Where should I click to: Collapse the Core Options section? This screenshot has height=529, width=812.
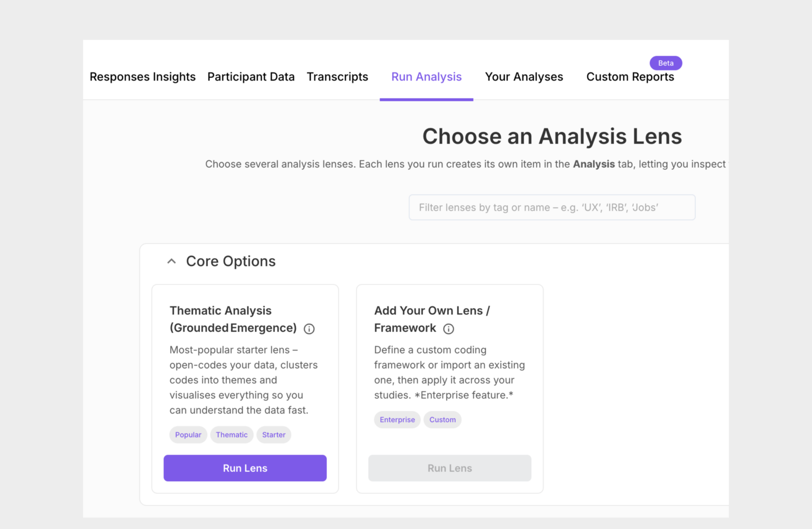coord(171,261)
